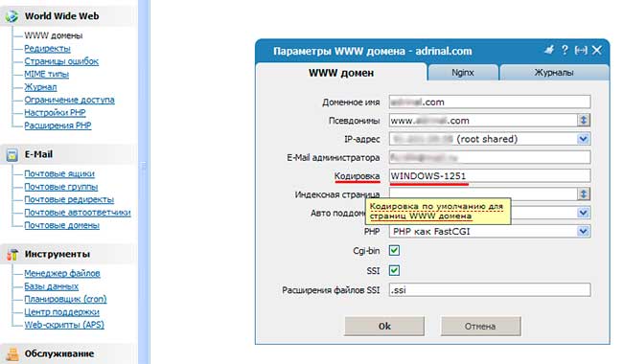Click the Кодировка field label
Image resolution: width=623 pixels, height=364 pixels.
click(357, 176)
